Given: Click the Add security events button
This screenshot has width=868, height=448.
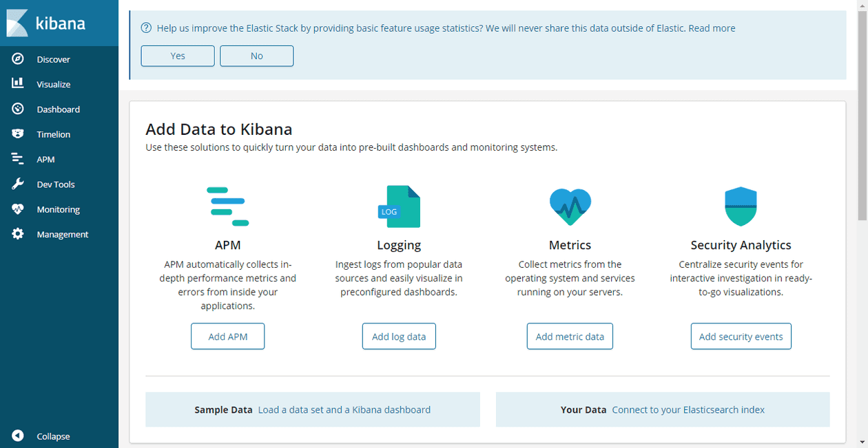Looking at the screenshot, I should pyautogui.click(x=741, y=336).
